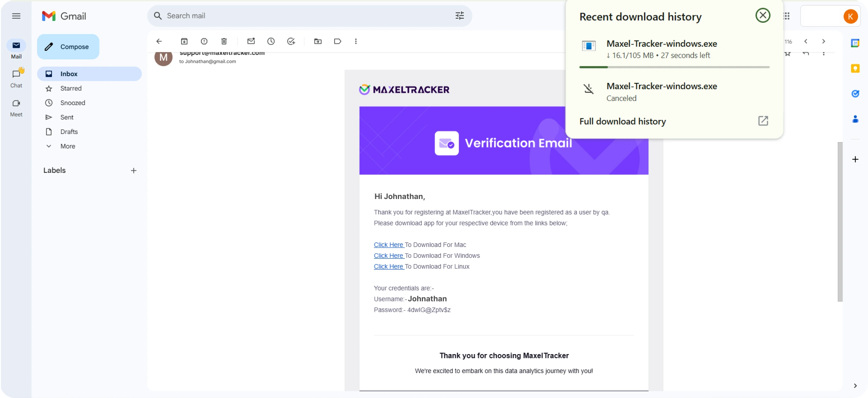The height and width of the screenshot is (398, 868).
Task: Click the vertical scrollbar of the email
Action: (x=840, y=222)
